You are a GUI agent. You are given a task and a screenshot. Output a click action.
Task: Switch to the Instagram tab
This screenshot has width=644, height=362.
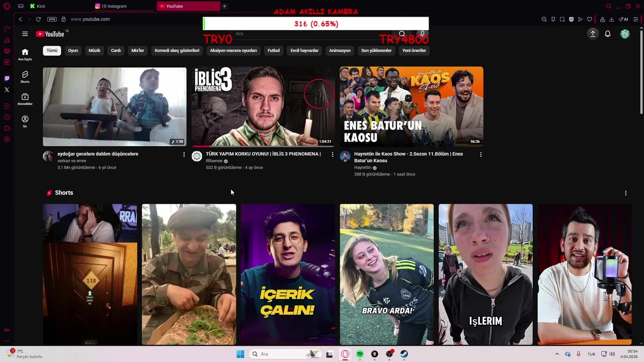click(x=123, y=6)
